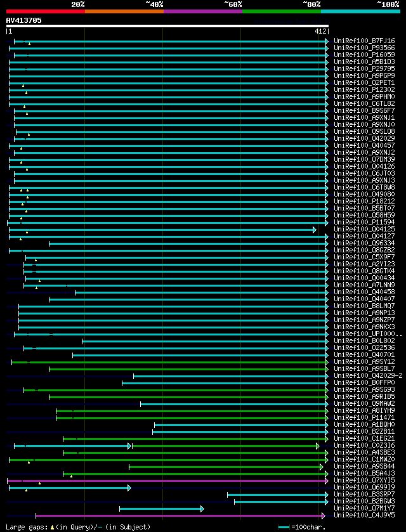Click the query end position label 412
This screenshot has width=406, height=532.
tap(320, 32)
